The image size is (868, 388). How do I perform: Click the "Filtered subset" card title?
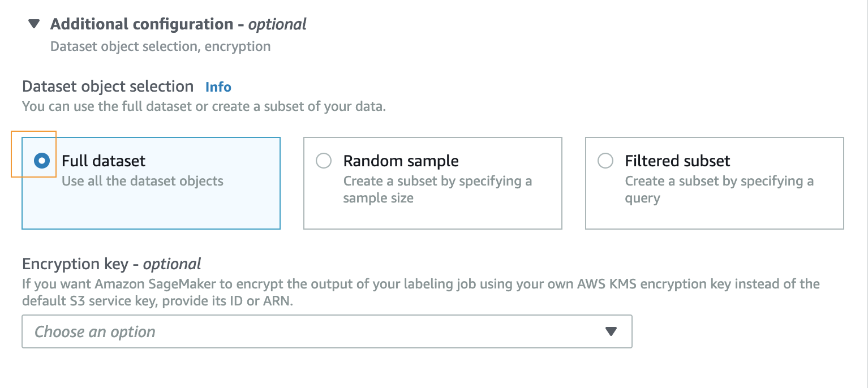point(678,161)
